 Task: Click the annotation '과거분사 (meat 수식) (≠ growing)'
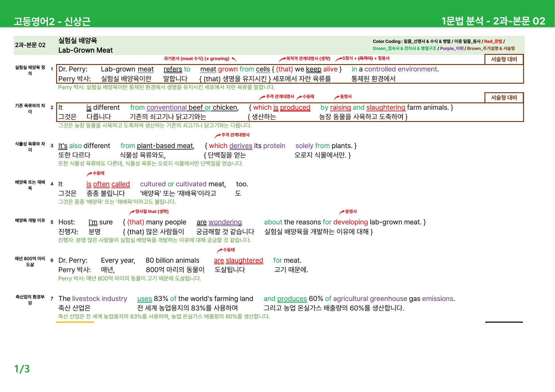click(x=196, y=59)
